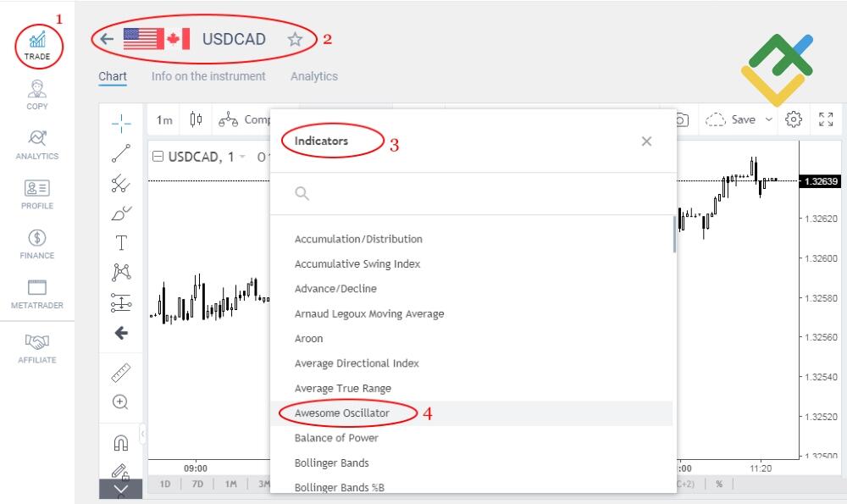Collapse the USDCAD chart legend

tap(158, 157)
